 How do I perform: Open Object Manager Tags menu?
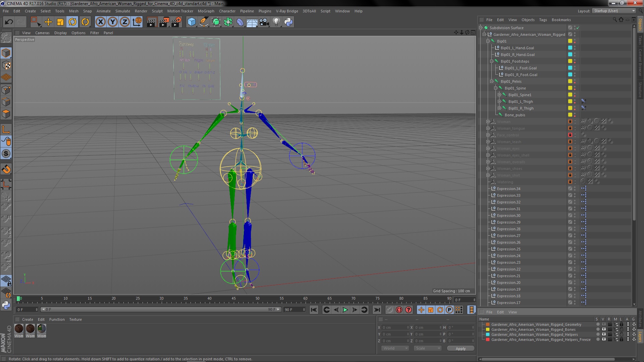[x=543, y=20]
